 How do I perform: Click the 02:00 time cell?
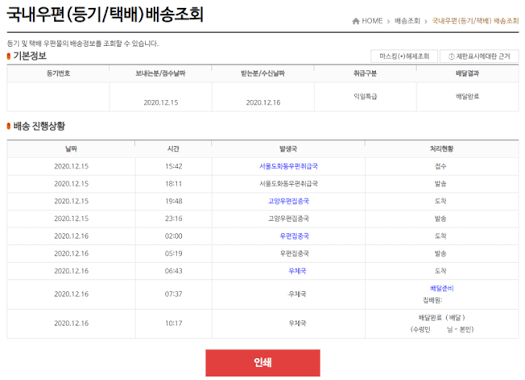click(x=173, y=236)
